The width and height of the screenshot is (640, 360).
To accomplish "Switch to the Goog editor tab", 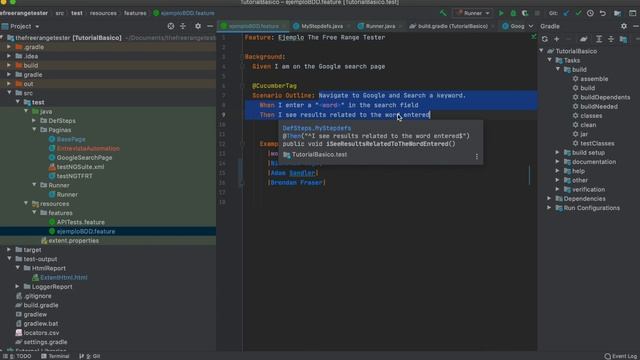I will pyautogui.click(x=513, y=26).
